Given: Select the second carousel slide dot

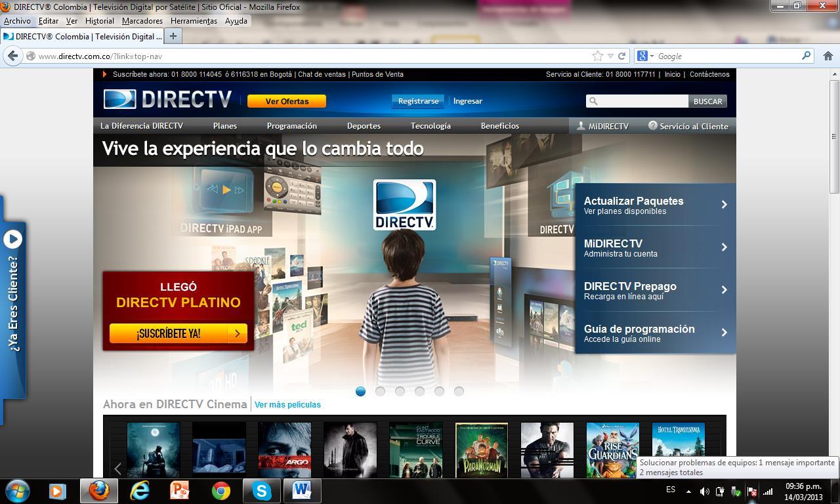Looking at the screenshot, I should (380, 391).
